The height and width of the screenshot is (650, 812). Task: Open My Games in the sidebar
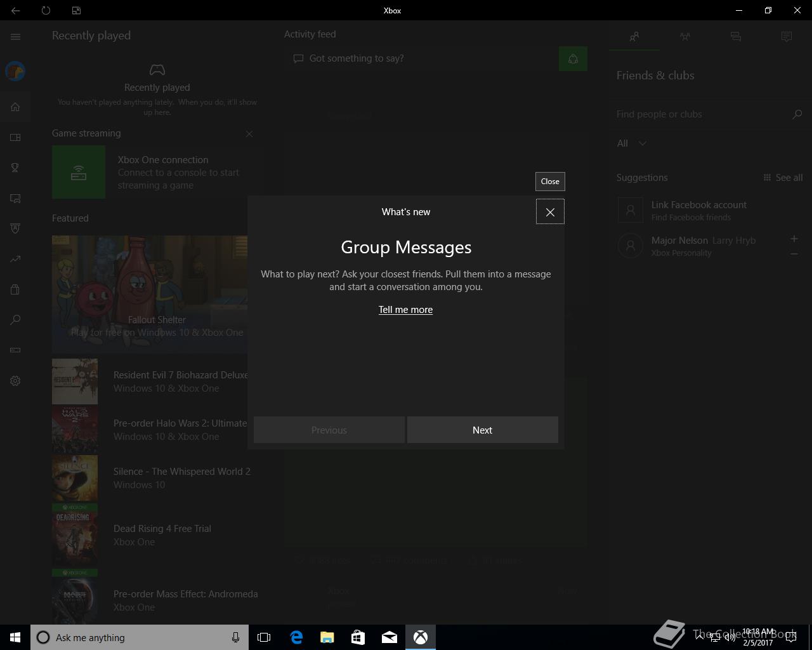coord(15,137)
